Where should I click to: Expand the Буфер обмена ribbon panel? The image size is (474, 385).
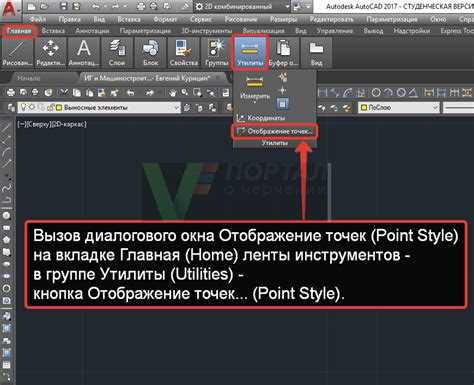(x=283, y=53)
